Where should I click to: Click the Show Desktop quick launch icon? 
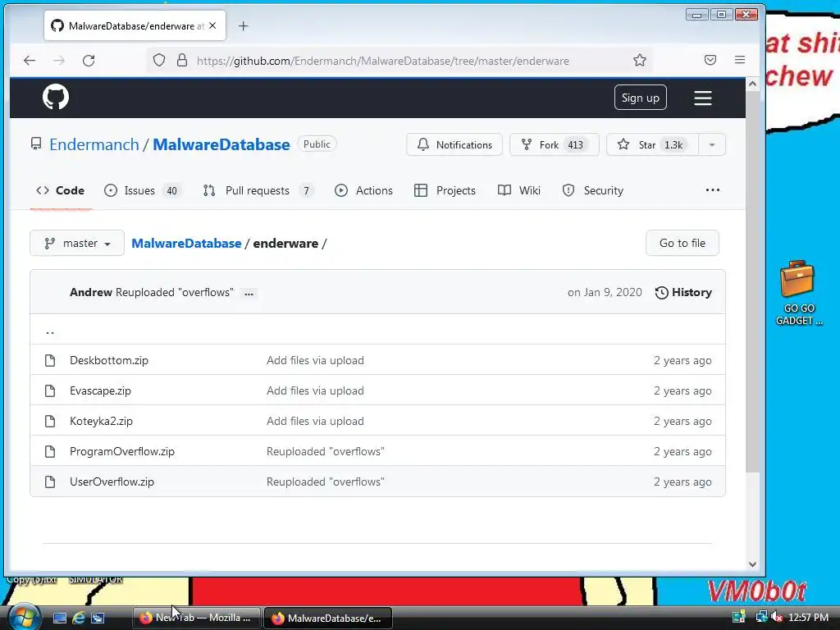click(x=59, y=618)
